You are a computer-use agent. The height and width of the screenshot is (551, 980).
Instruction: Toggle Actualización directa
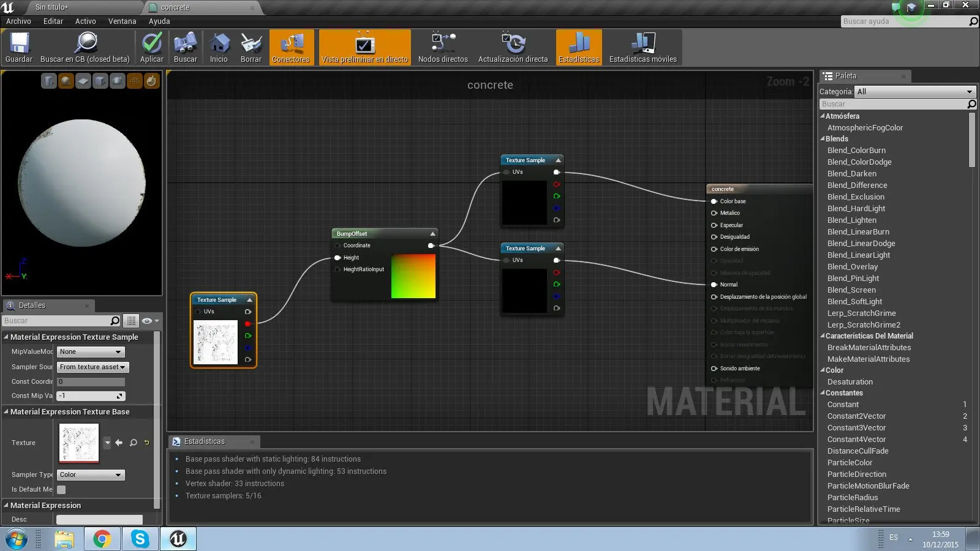coord(513,48)
